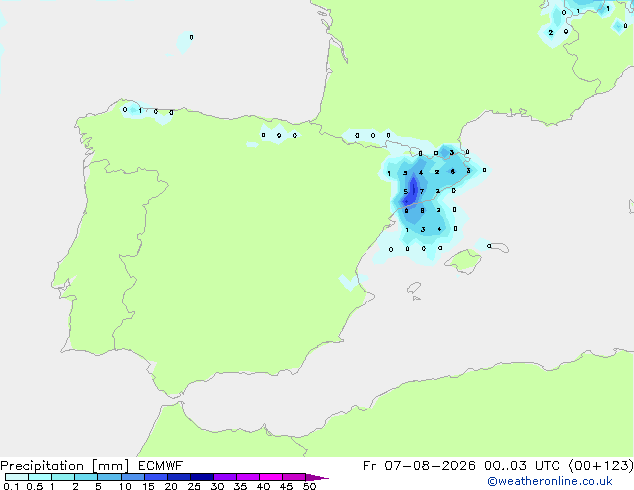The height and width of the screenshot is (490, 634).
Task: Click the Menorca island outline
Action: click(498, 247)
